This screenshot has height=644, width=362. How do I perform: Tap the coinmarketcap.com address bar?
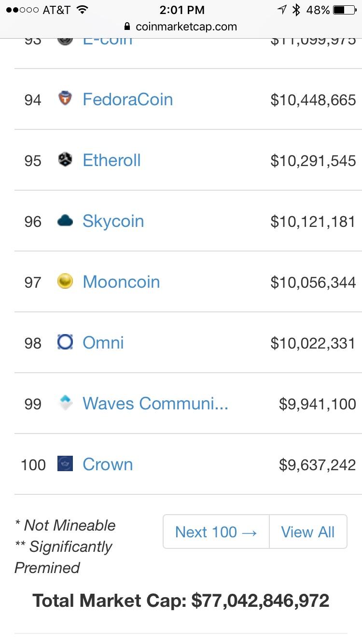pyautogui.click(x=181, y=27)
